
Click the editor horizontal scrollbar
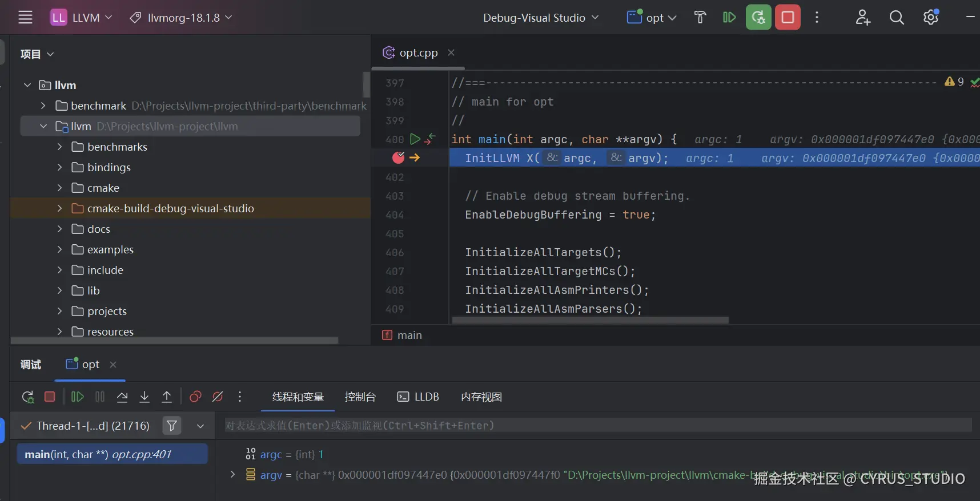tap(590, 320)
